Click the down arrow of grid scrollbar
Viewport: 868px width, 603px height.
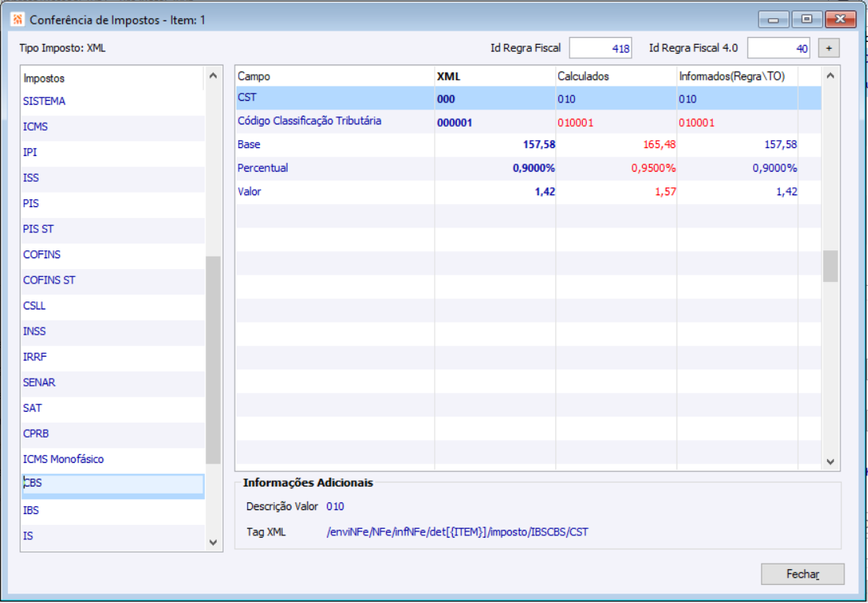tap(830, 461)
